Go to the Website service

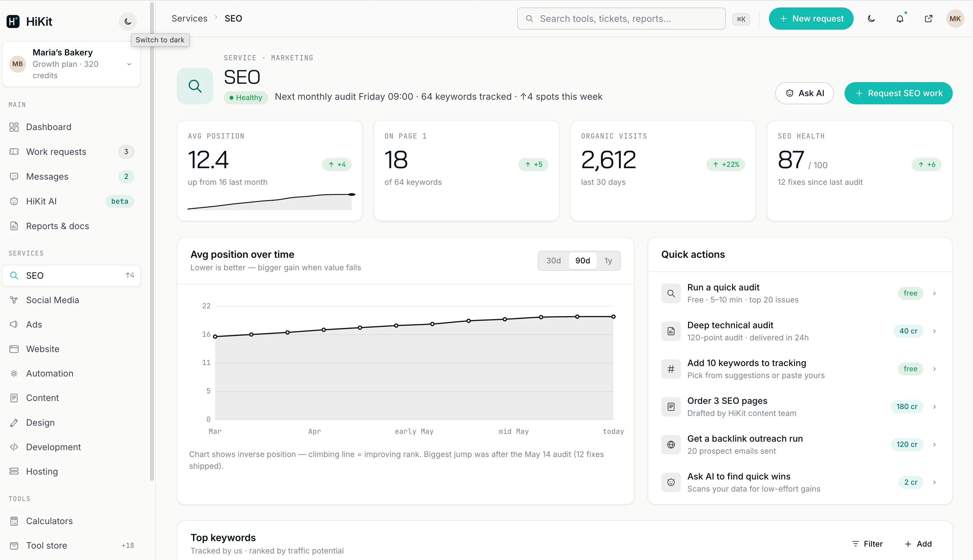point(71,349)
